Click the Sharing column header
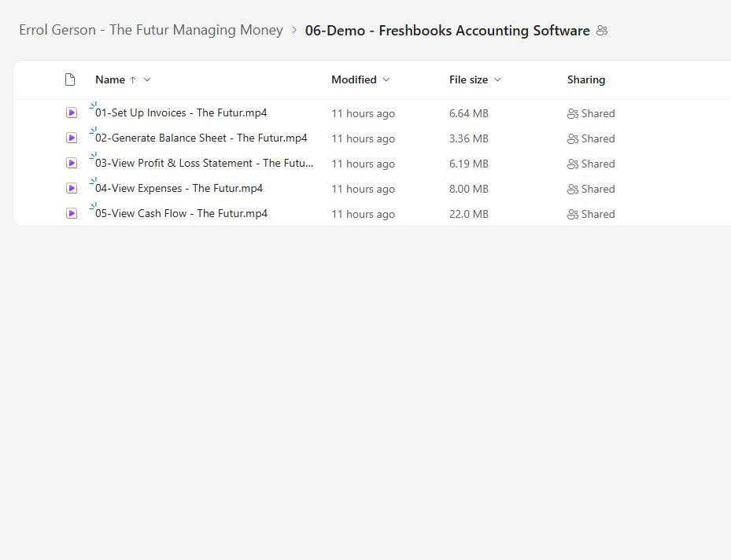The width and height of the screenshot is (731, 560). click(x=586, y=79)
